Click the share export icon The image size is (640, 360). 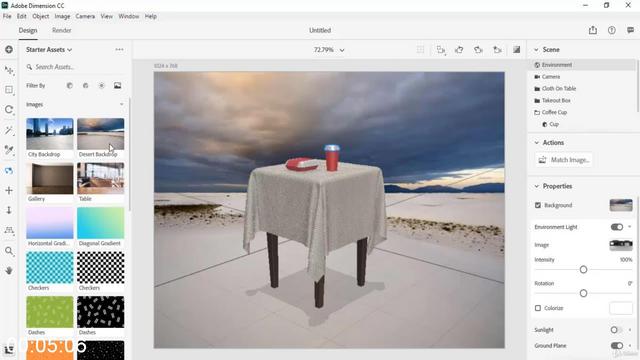coord(593,30)
